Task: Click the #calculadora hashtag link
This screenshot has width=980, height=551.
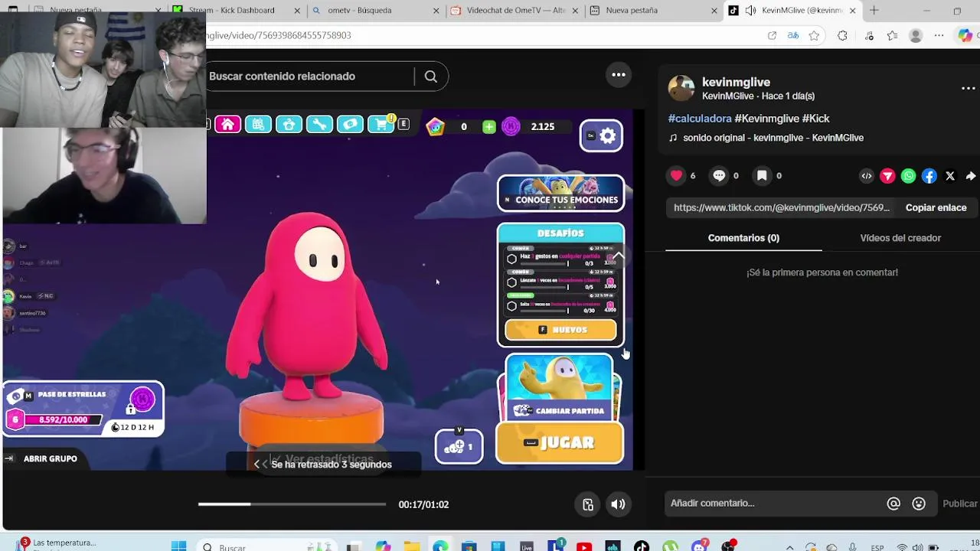Action: click(700, 119)
